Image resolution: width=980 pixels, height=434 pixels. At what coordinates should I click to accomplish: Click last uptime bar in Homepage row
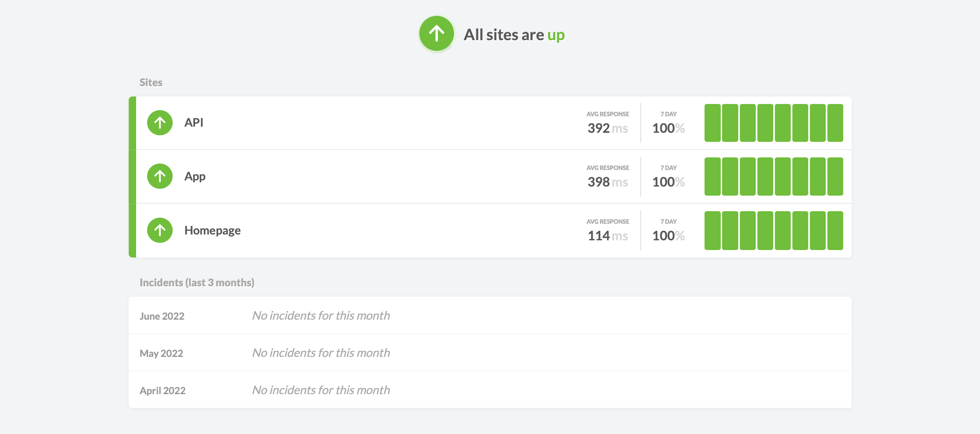[x=835, y=231]
